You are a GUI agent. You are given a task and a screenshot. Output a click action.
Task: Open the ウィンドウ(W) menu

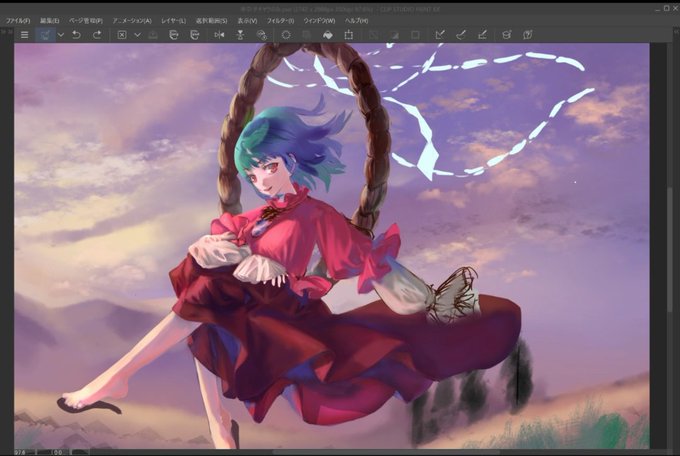tap(319, 21)
